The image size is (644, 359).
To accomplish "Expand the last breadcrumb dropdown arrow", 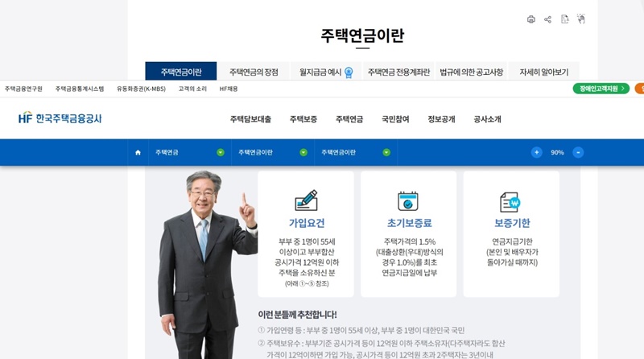I will point(386,152).
